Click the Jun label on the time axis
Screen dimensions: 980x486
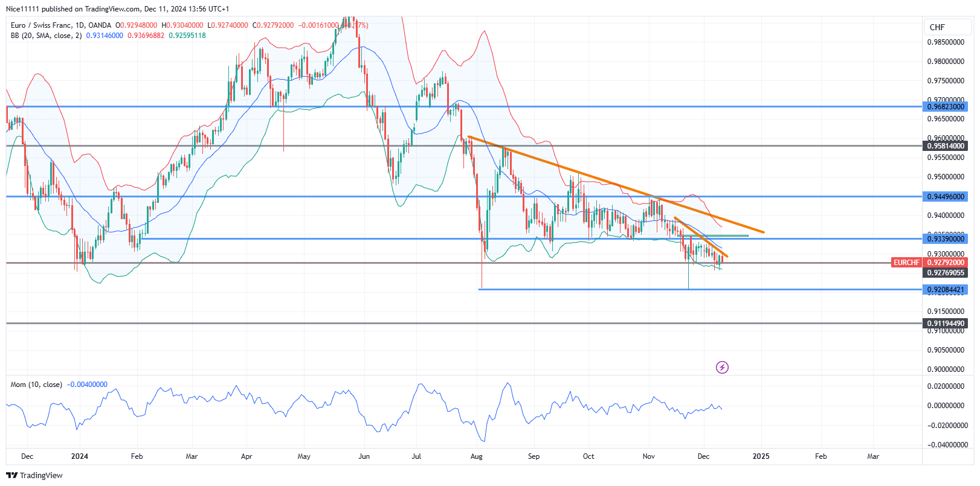tap(364, 456)
